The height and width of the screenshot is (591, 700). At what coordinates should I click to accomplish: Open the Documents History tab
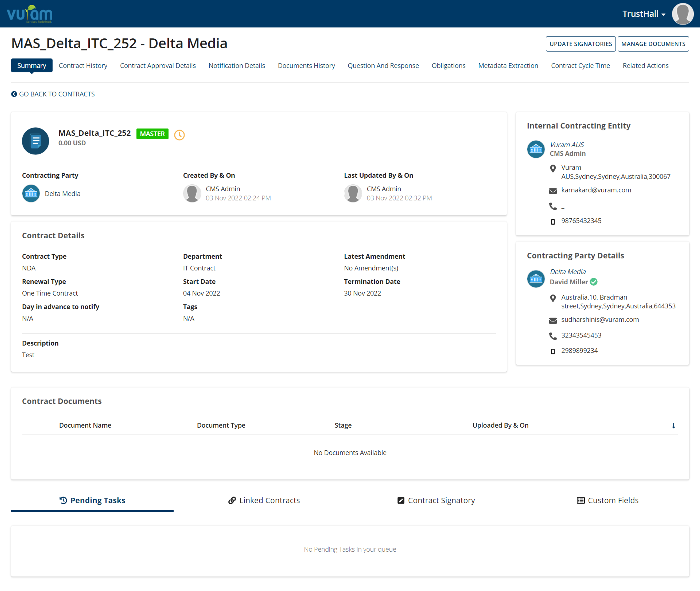point(306,65)
